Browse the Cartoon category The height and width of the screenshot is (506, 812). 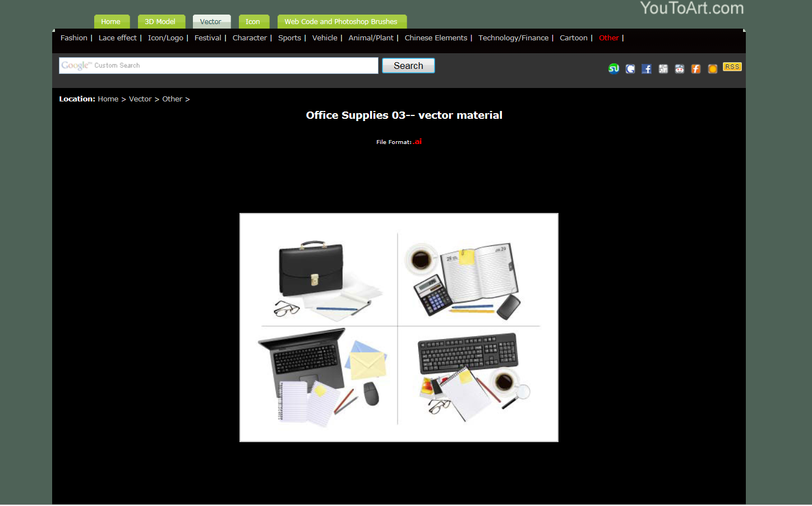pyautogui.click(x=574, y=38)
